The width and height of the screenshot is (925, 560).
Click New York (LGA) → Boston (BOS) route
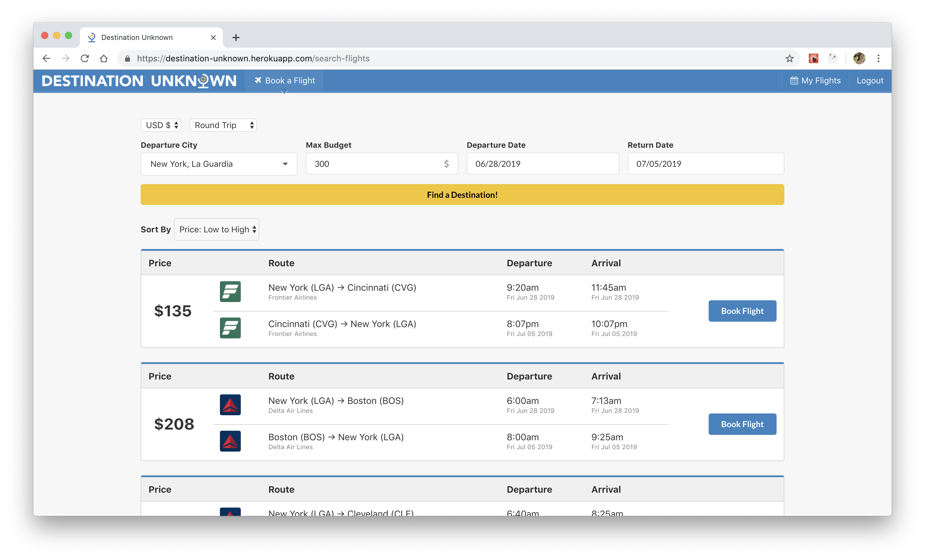[x=336, y=401]
